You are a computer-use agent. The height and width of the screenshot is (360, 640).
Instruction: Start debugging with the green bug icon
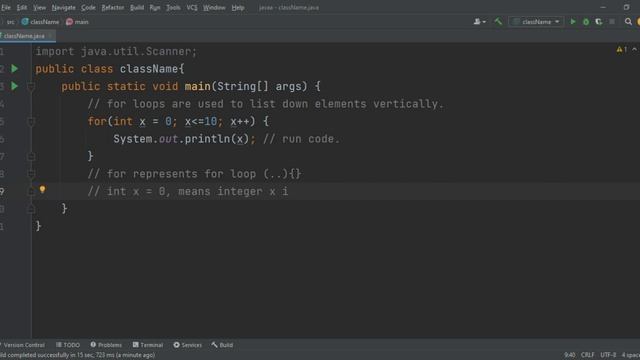coord(586,22)
